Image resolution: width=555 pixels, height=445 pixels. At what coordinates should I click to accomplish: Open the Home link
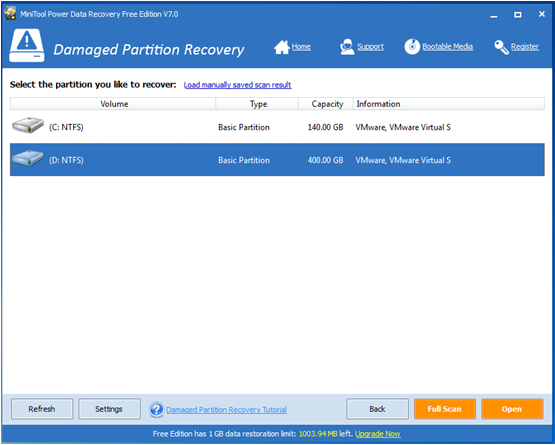click(301, 47)
